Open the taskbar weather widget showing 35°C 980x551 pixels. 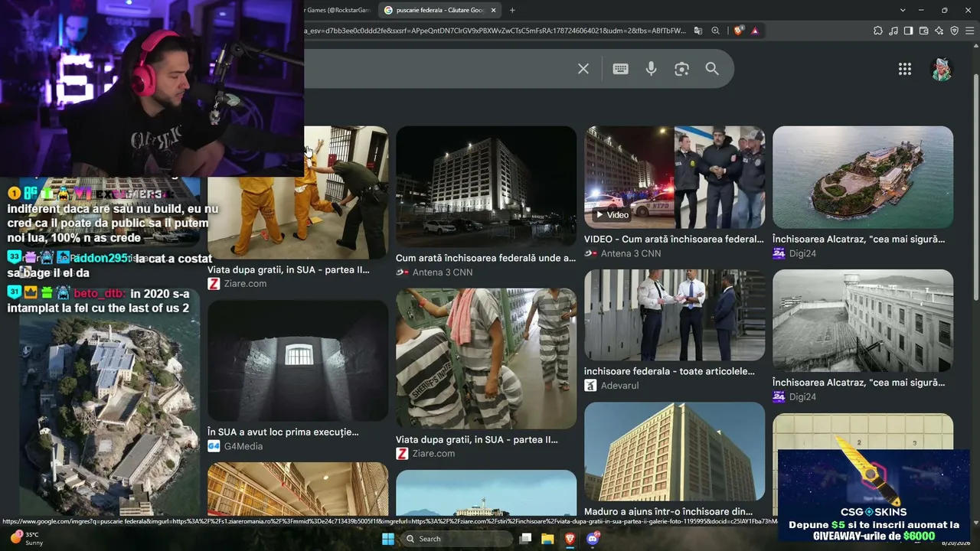[27, 539]
